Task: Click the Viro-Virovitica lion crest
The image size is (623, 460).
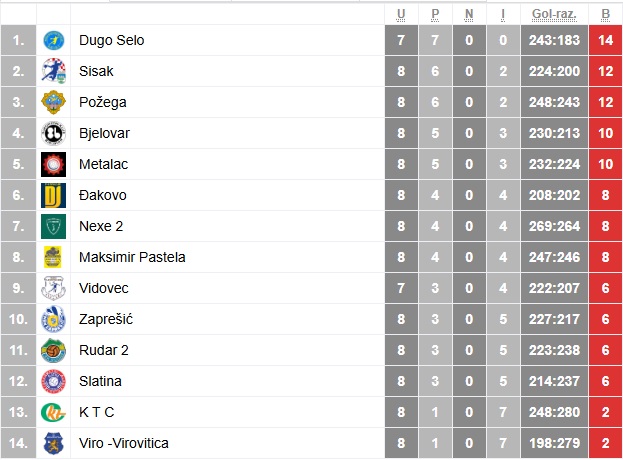Action: [53, 443]
